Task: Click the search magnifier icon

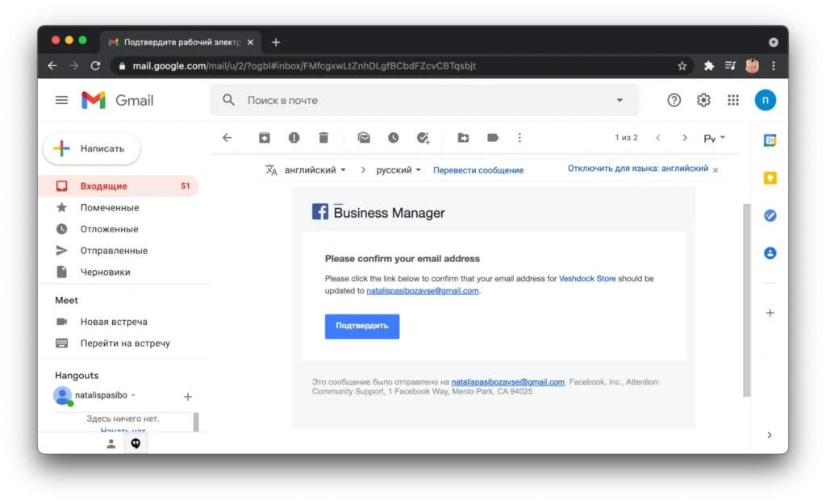Action: 228,100
